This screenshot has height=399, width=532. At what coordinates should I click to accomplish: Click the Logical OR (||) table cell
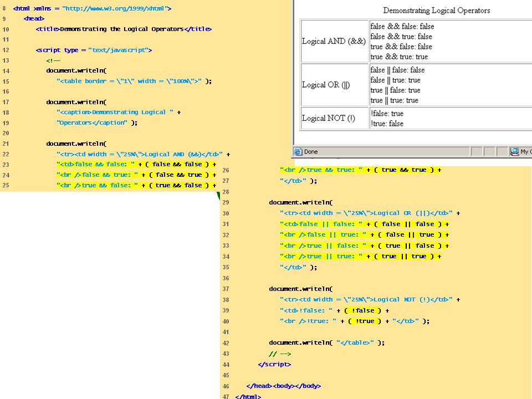point(334,84)
